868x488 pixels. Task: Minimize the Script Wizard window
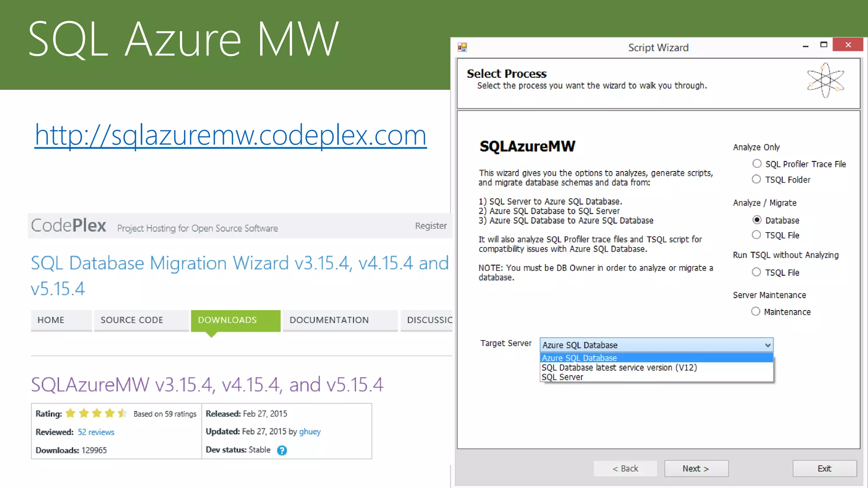click(805, 46)
